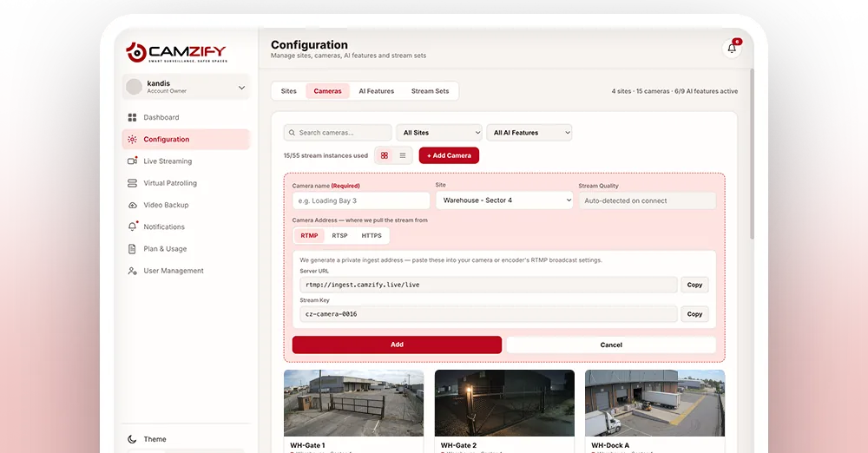Select HTTPS address type
The height and width of the screenshot is (453, 868).
(x=372, y=236)
